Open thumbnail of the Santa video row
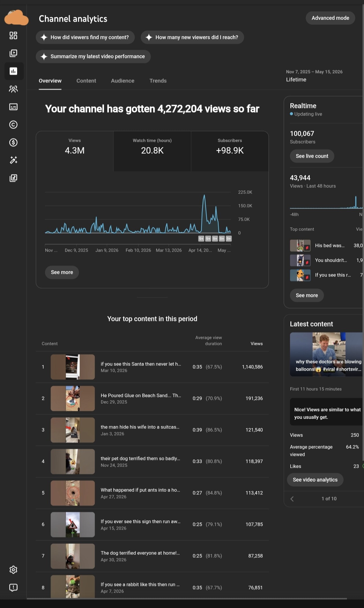Image resolution: width=364 pixels, height=608 pixels. [73, 367]
